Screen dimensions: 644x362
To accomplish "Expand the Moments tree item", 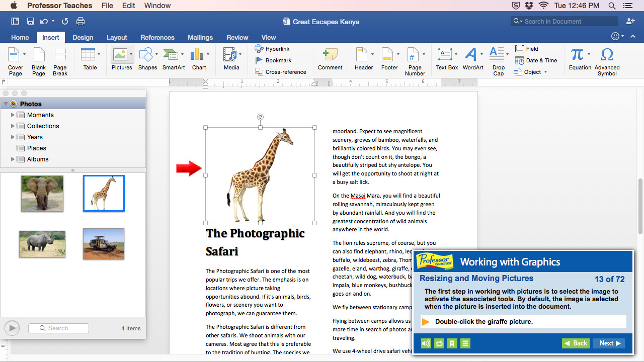I will 13,115.
